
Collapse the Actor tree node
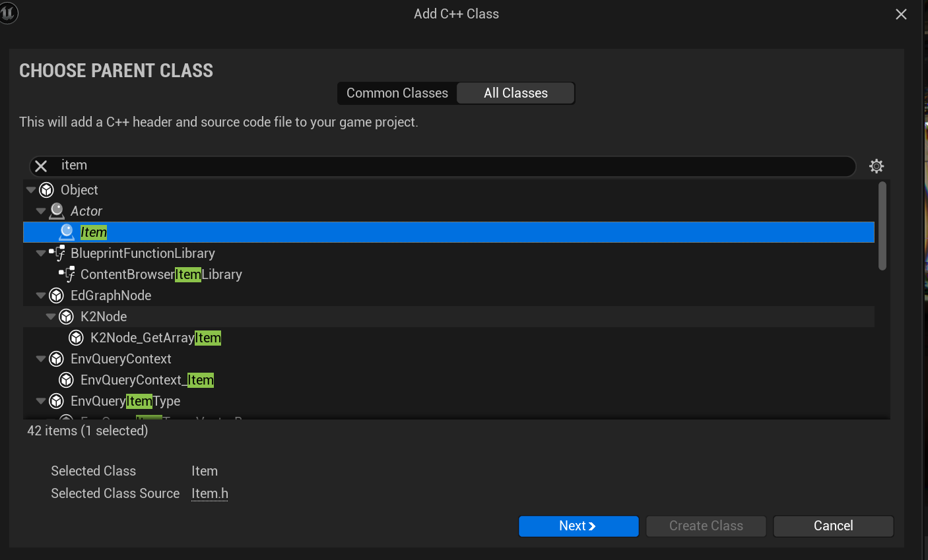tap(41, 211)
